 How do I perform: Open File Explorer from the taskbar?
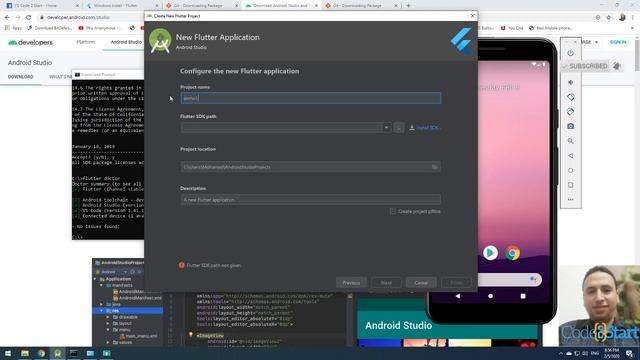point(25,353)
